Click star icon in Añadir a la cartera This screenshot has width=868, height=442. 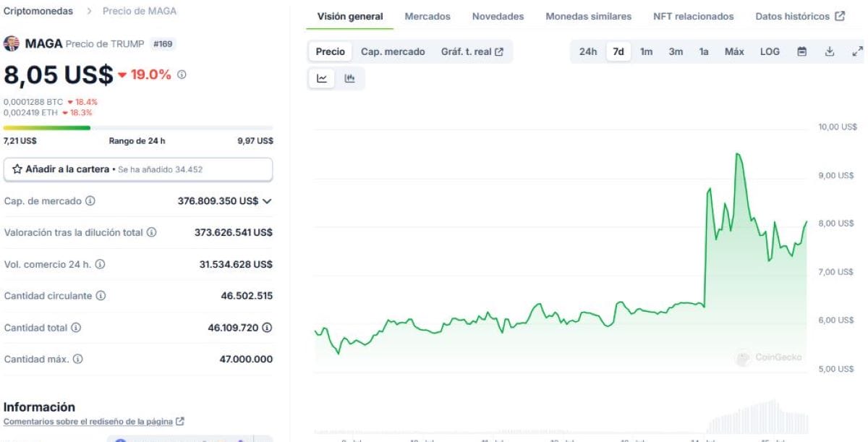tap(18, 169)
